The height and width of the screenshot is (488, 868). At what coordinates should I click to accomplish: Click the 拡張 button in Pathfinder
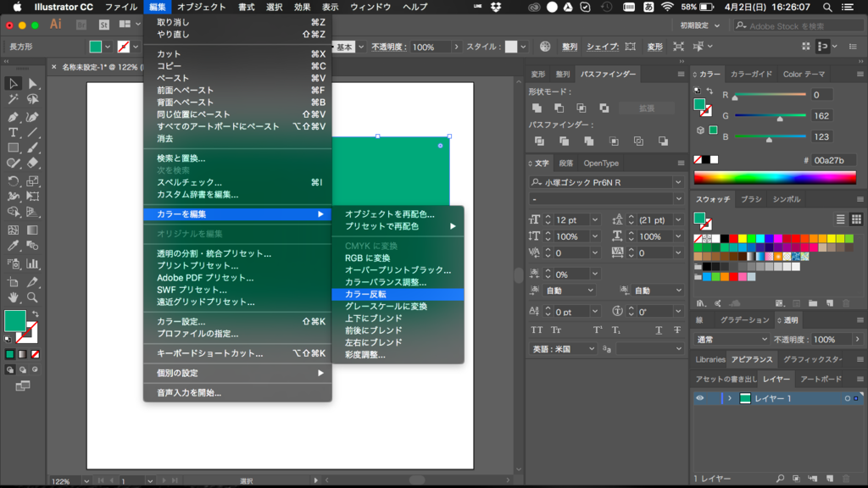[x=647, y=108]
